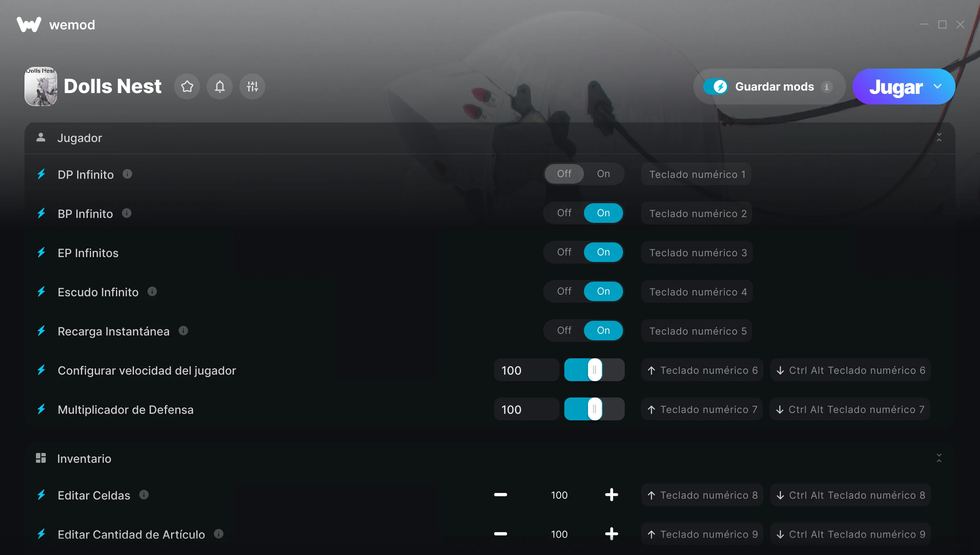
Task: Click the WeMod logo
Action: [x=29, y=24]
